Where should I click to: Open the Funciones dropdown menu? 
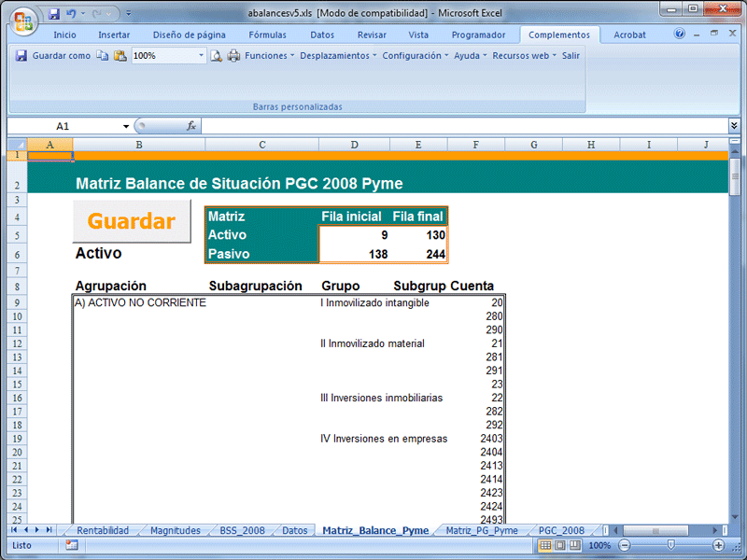270,56
